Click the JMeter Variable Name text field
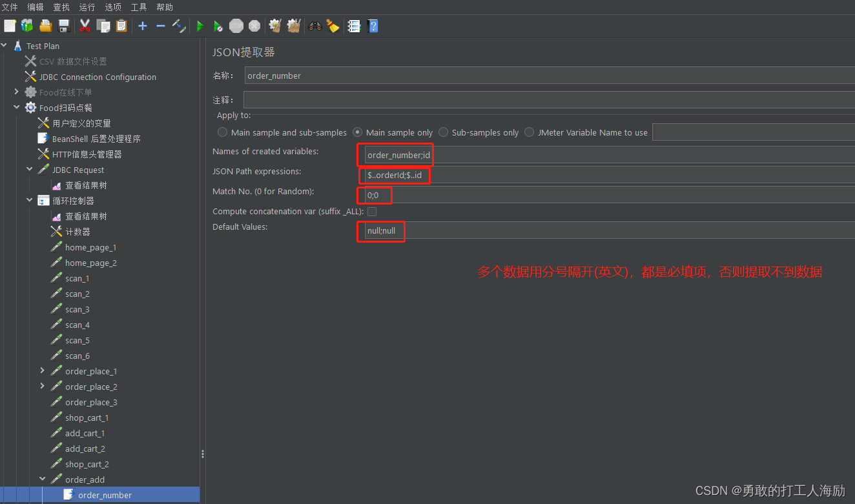Screen dimensions: 855x504 click(754, 132)
